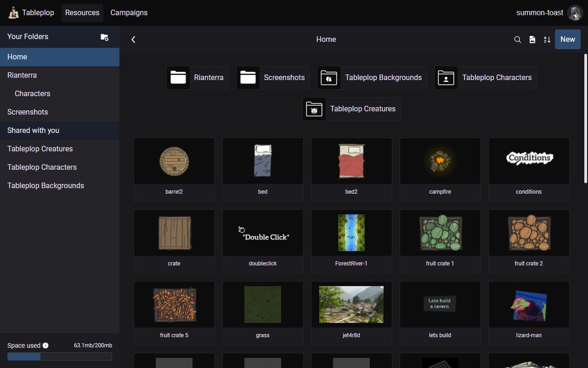Collapse the folder view using the back chevron
The image size is (588, 368).
click(x=133, y=39)
